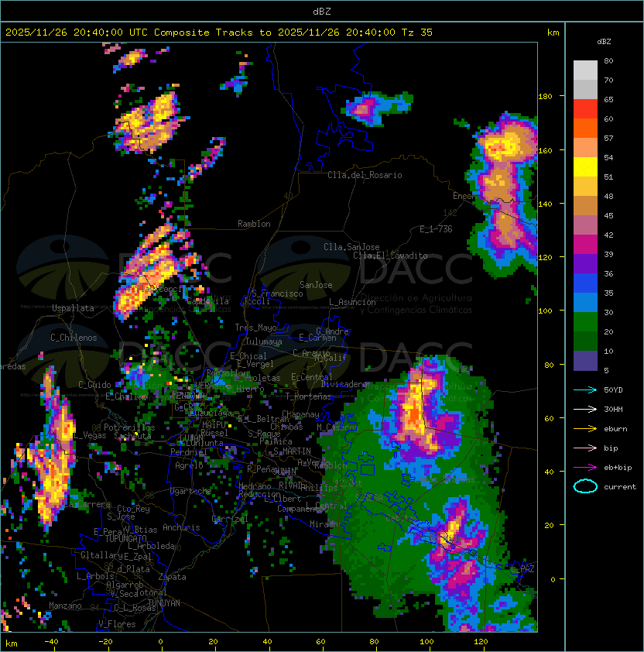644x652 pixels.
Task: Select the magenta 39–42 dBZ swatch
Action: tap(585, 245)
